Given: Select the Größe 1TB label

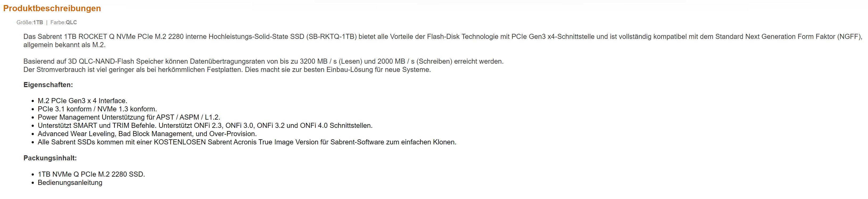Looking at the screenshot, I should click(x=30, y=22).
